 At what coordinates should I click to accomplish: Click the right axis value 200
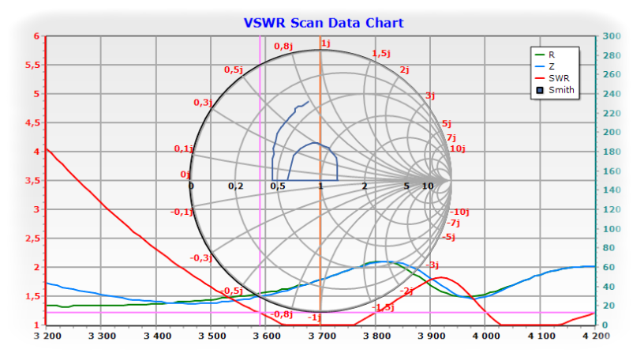[x=612, y=132]
